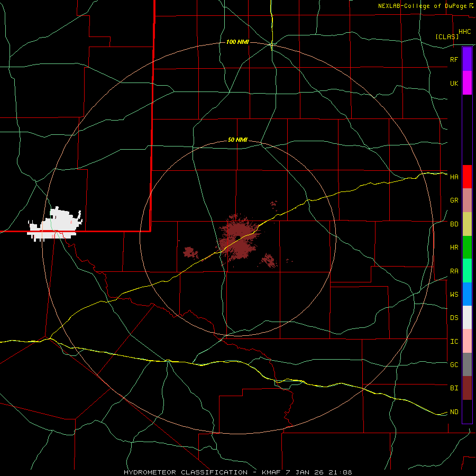Image resolution: width=476 pixels, height=476 pixels.
Task: Pick the RA mint-green legend swatch
Action: click(467, 271)
